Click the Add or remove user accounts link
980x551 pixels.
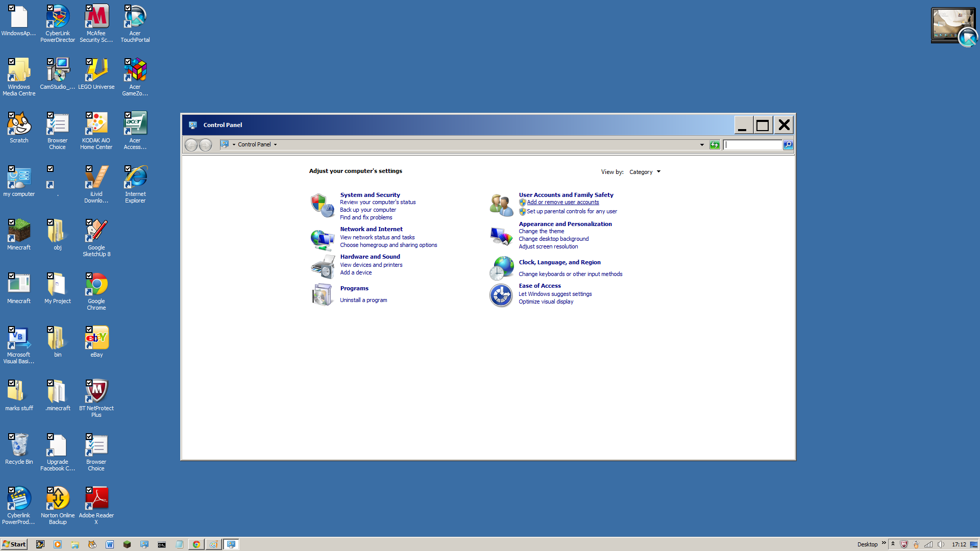click(562, 202)
